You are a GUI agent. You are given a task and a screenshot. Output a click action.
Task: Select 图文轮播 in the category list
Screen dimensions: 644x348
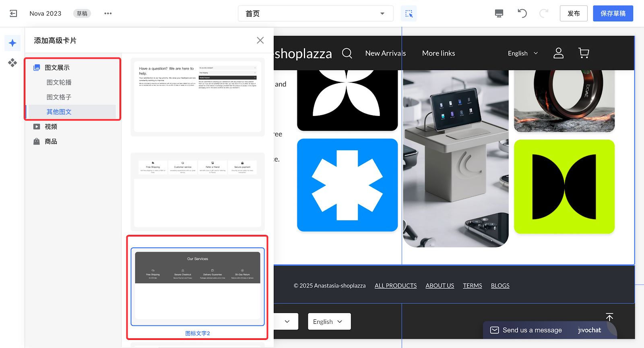coord(59,82)
